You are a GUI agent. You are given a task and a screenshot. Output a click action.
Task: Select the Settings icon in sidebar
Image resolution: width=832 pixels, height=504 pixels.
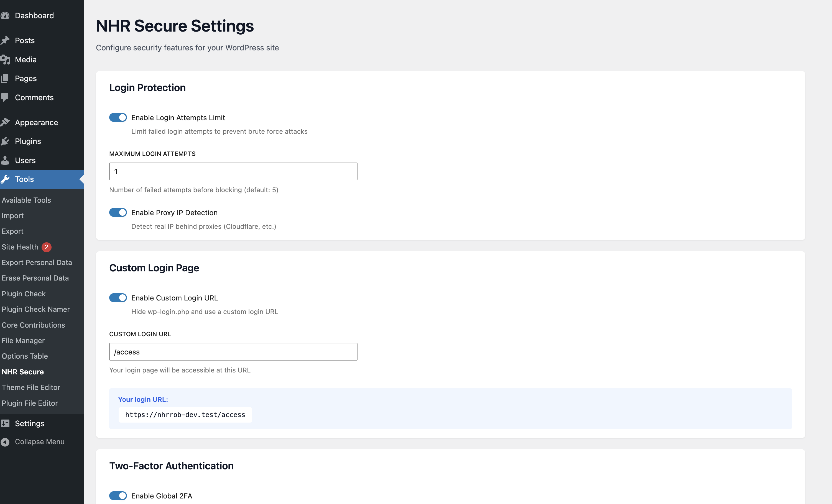[6, 423]
